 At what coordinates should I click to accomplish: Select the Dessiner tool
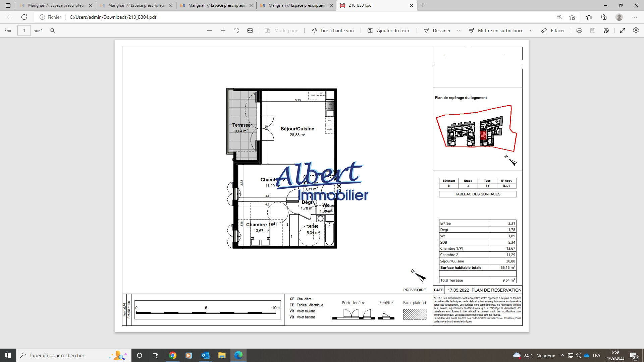click(437, 31)
